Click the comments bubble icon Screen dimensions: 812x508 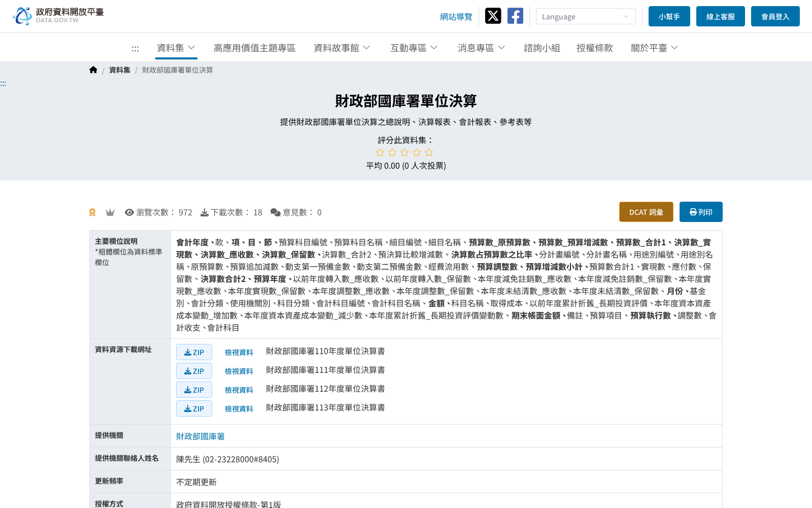tap(276, 212)
